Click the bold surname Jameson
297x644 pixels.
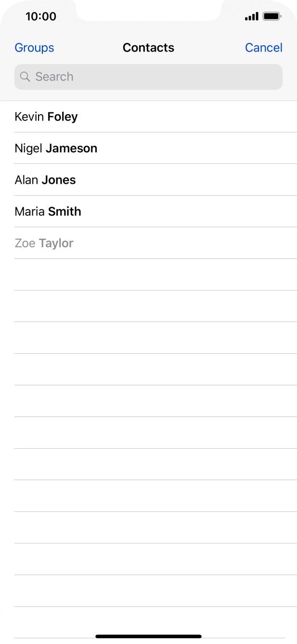(x=71, y=148)
